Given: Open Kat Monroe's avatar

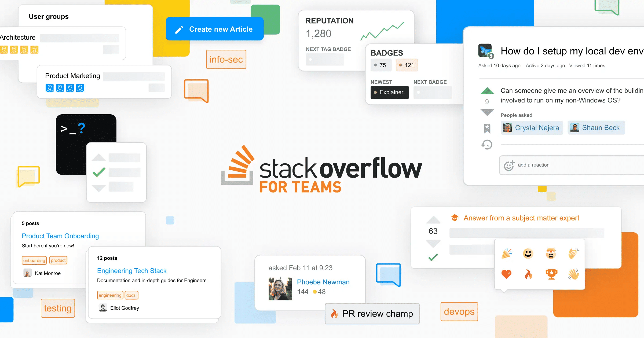Looking at the screenshot, I should click(x=27, y=273).
